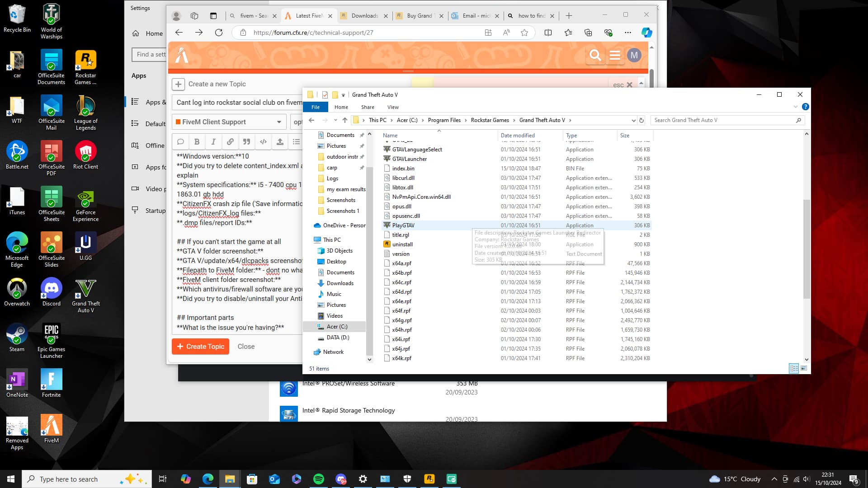Click the Explorer file list scrollbar
The height and width of the screenshot is (488, 868).
tap(807, 249)
